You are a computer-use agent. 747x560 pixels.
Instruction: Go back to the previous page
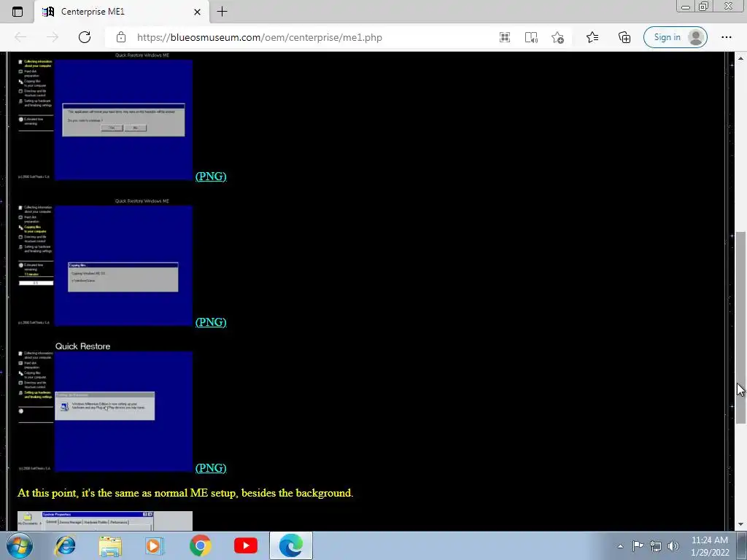click(20, 37)
